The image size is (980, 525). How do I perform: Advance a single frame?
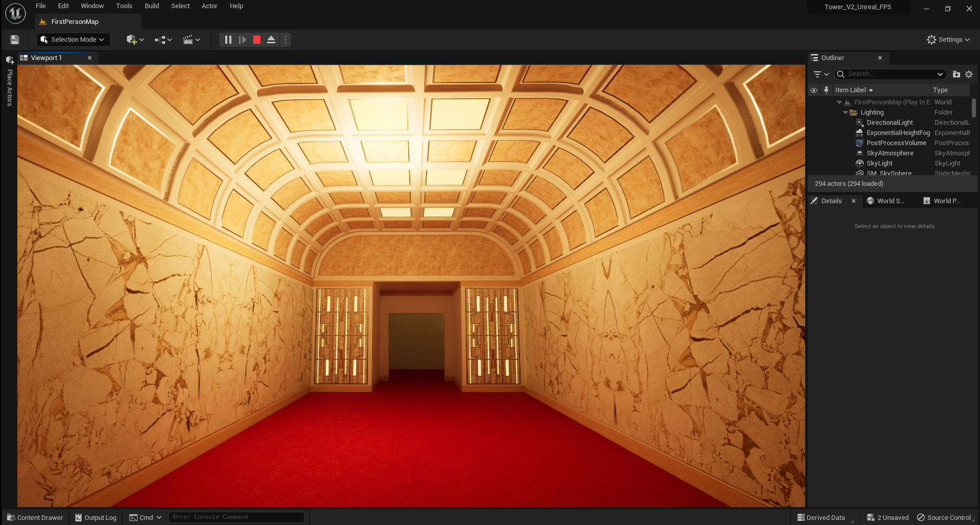(x=243, y=40)
